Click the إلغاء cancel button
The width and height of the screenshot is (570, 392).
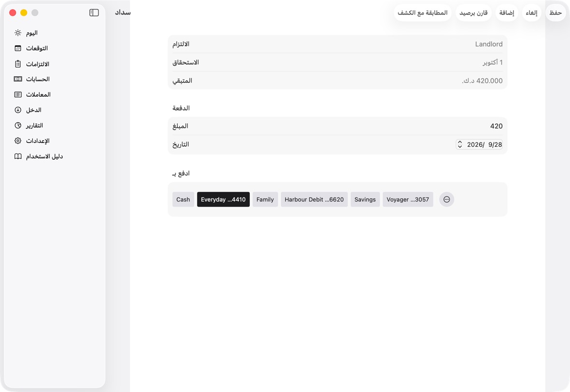[x=531, y=13]
